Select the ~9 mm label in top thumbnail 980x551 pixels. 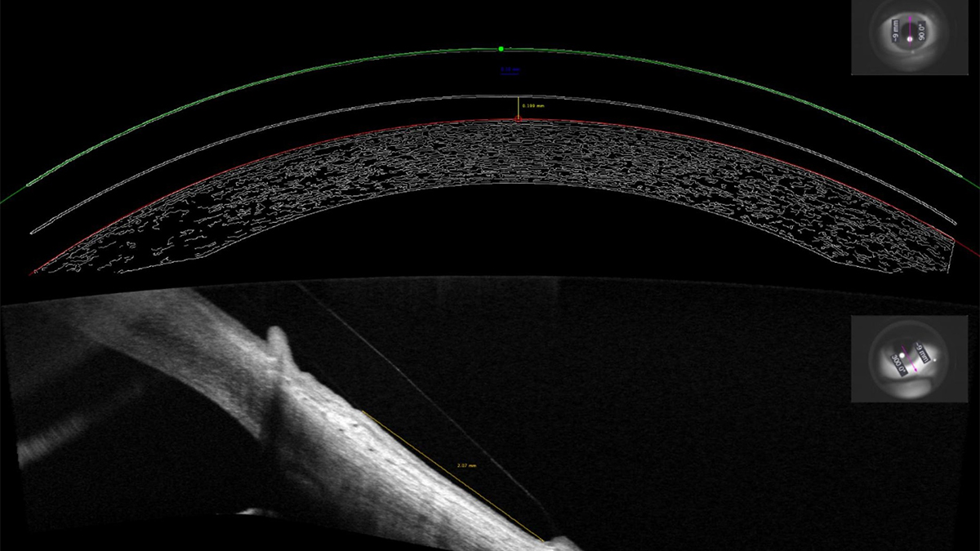[896, 31]
